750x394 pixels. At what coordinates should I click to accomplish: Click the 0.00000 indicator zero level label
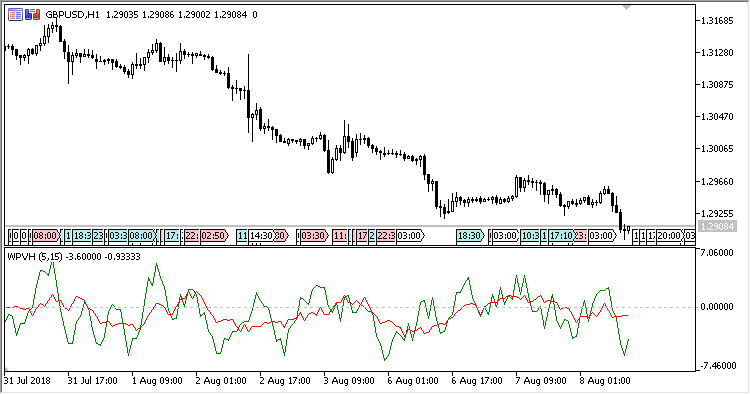click(717, 306)
